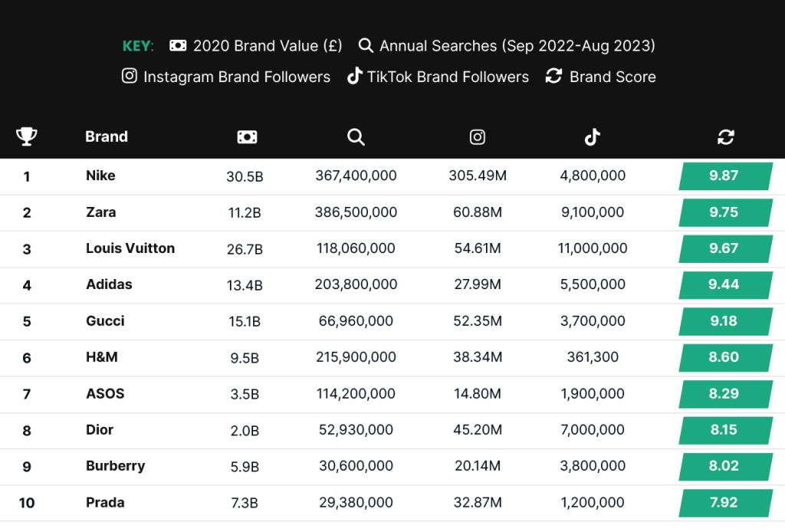Select the "Nike" brand name
The image size is (785, 532).
(x=100, y=176)
